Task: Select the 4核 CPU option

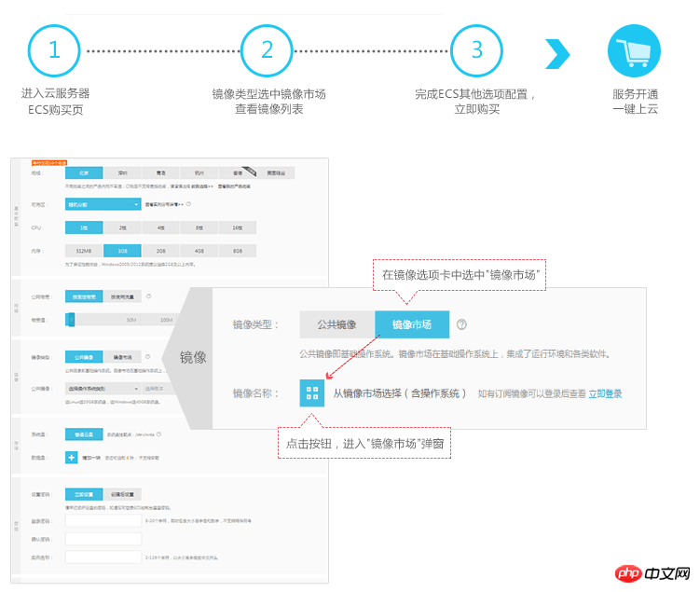Action: (x=160, y=227)
